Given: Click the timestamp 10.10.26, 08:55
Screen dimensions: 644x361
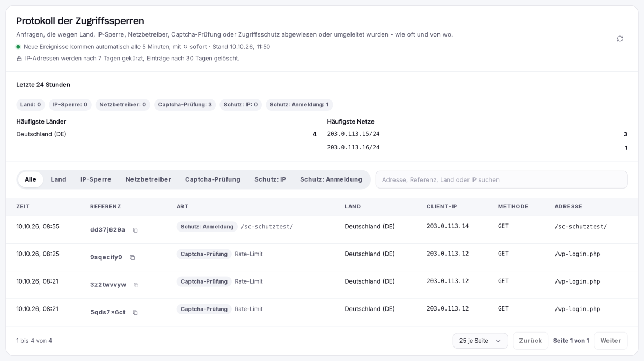Looking at the screenshot, I should click(38, 226).
